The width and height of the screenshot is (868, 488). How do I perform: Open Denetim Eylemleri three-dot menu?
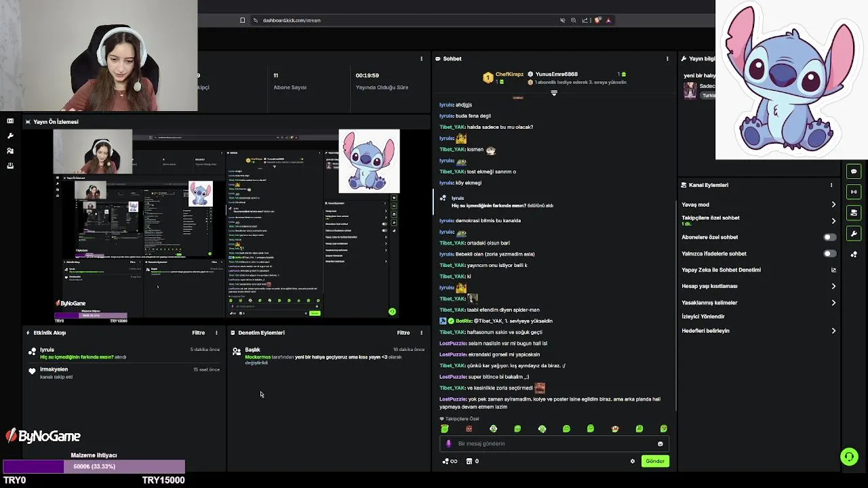click(x=421, y=333)
